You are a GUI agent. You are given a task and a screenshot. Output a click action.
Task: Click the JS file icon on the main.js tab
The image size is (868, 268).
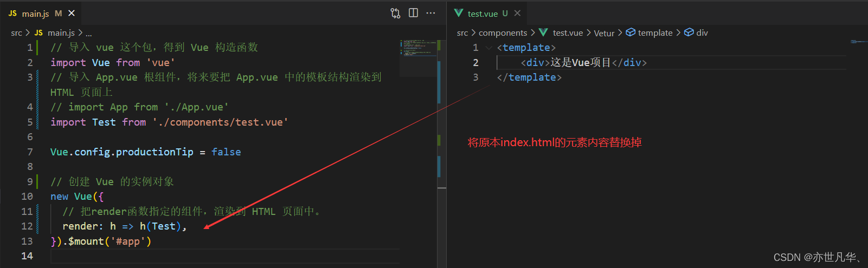(x=12, y=13)
